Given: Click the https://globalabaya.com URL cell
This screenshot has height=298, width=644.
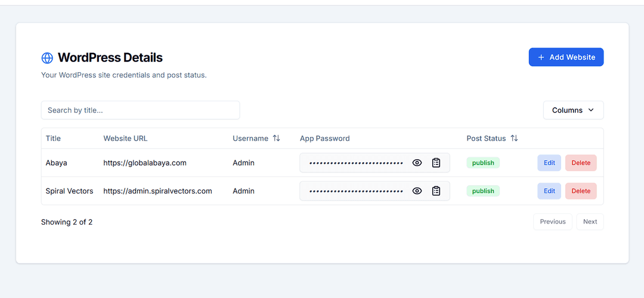Looking at the screenshot, I should click(145, 163).
